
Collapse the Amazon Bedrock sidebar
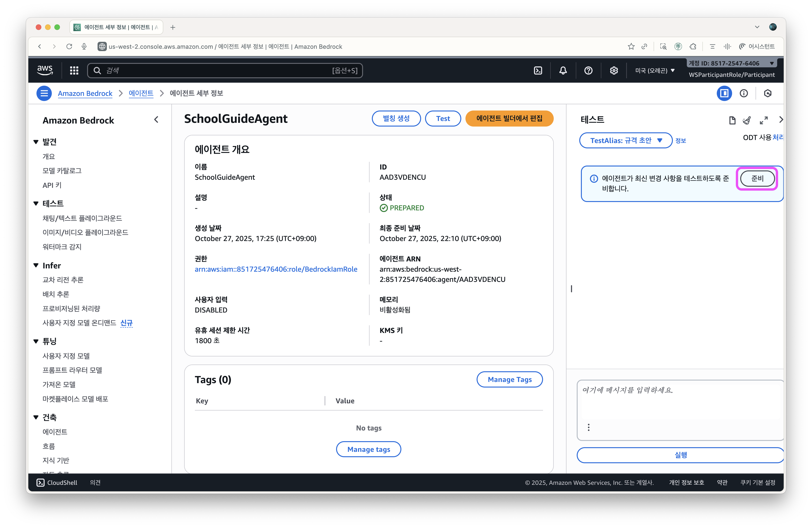tap(156, 120)
